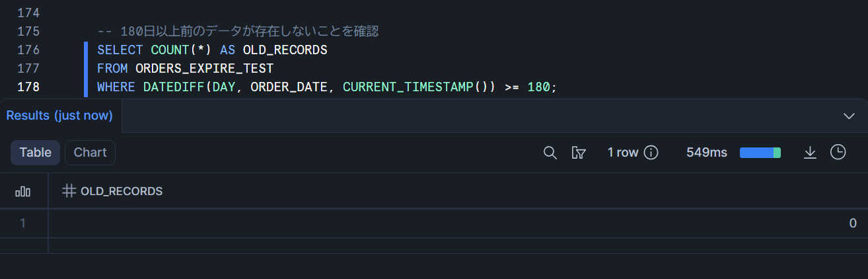Collapse the results panel with the chevron
The height and width of the screenshot is (279, 868).
coord(850,116)
